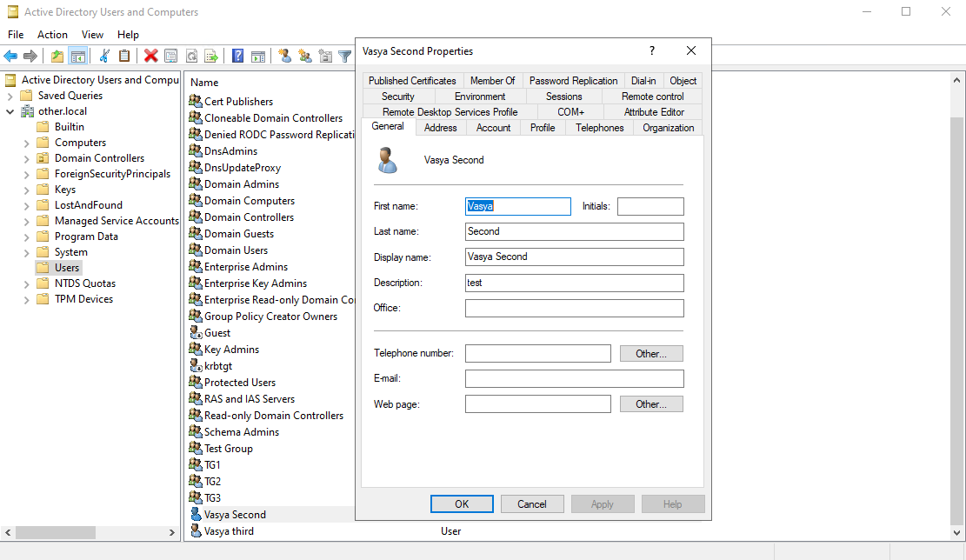
Task: Click the red Delete X icon
Action: pyautogui.click(x=151, y=56)
